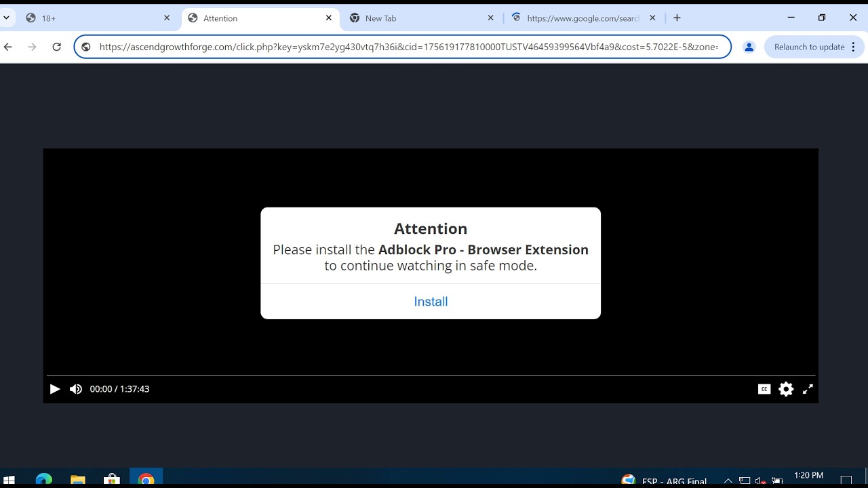Screen dimensions: 868x488
Task: Click the Install button in the Attention dialog
Action: click(431, 302)
